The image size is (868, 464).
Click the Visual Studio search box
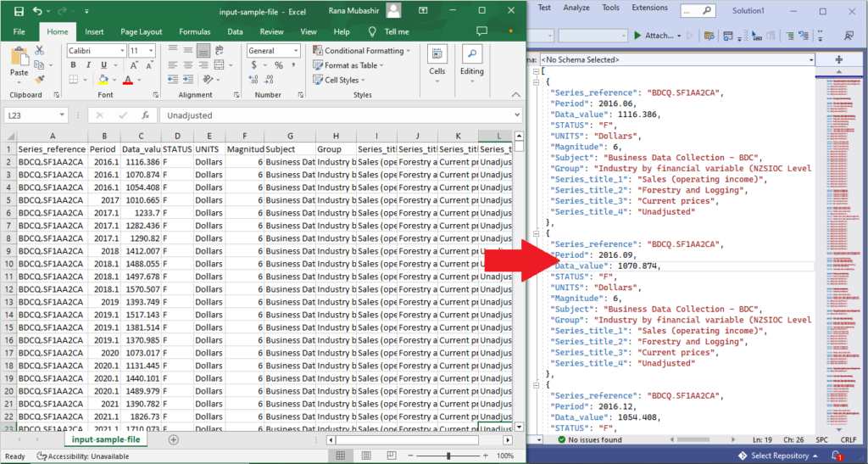click(x=698, y=10)
